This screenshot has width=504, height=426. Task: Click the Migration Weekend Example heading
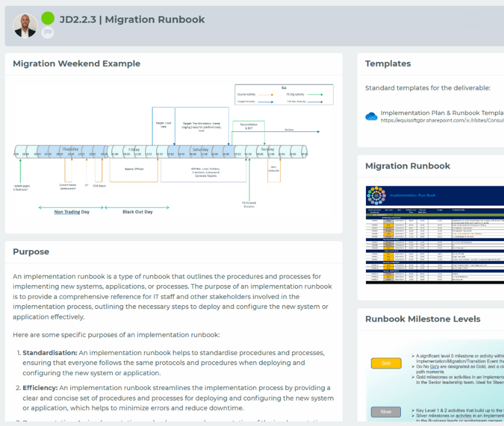coord(76,64)
